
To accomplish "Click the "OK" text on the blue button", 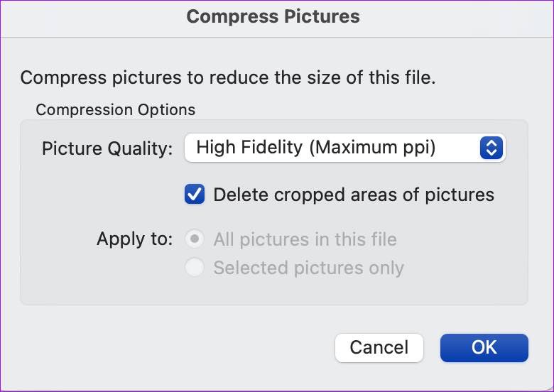I will 484,347.
